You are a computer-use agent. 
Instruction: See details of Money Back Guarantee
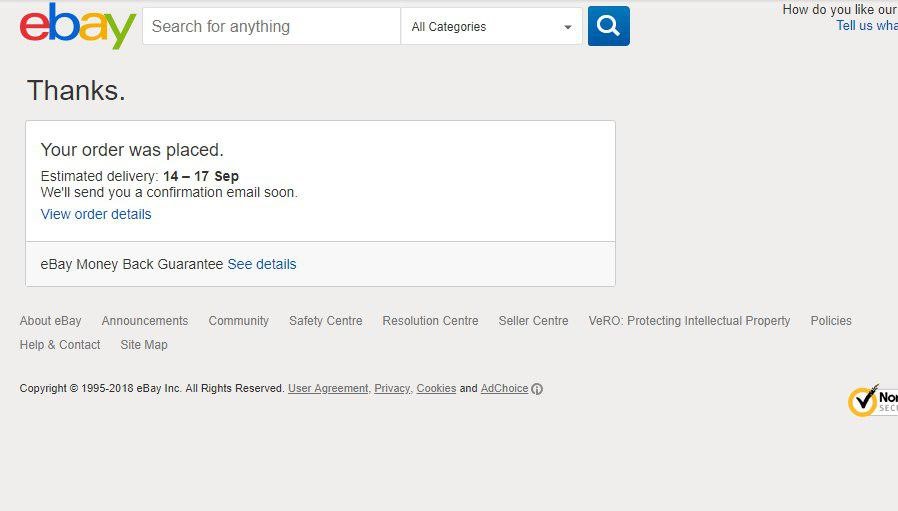(x=262, y=264)
